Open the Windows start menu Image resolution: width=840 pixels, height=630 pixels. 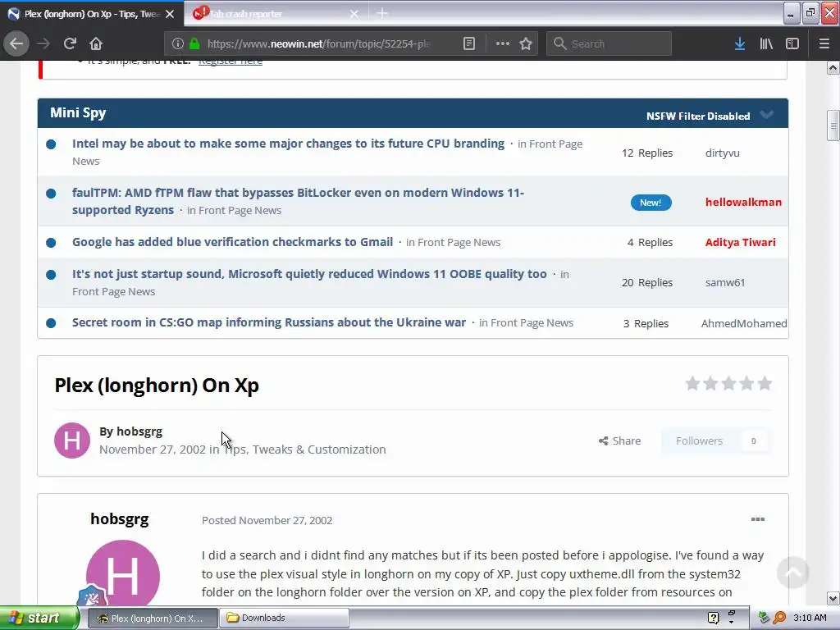39,619
